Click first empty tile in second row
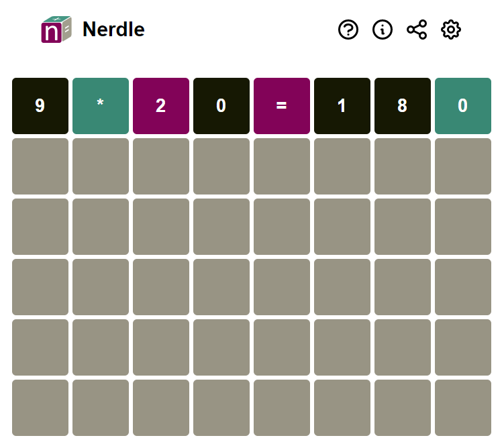Image resolution: width=504 pixels, height=444 pixels. click(40, 166)
